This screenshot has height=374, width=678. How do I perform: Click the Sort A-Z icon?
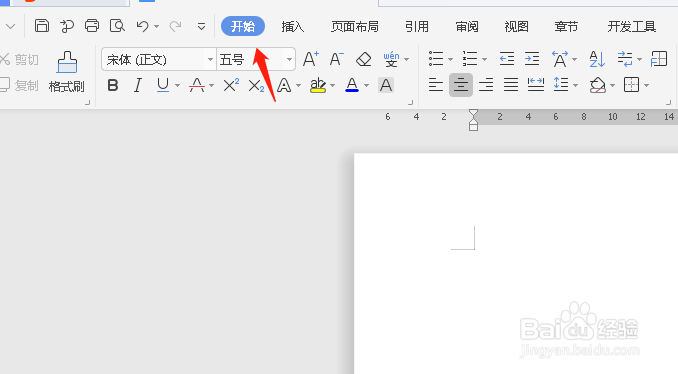(x=597, y=59)
